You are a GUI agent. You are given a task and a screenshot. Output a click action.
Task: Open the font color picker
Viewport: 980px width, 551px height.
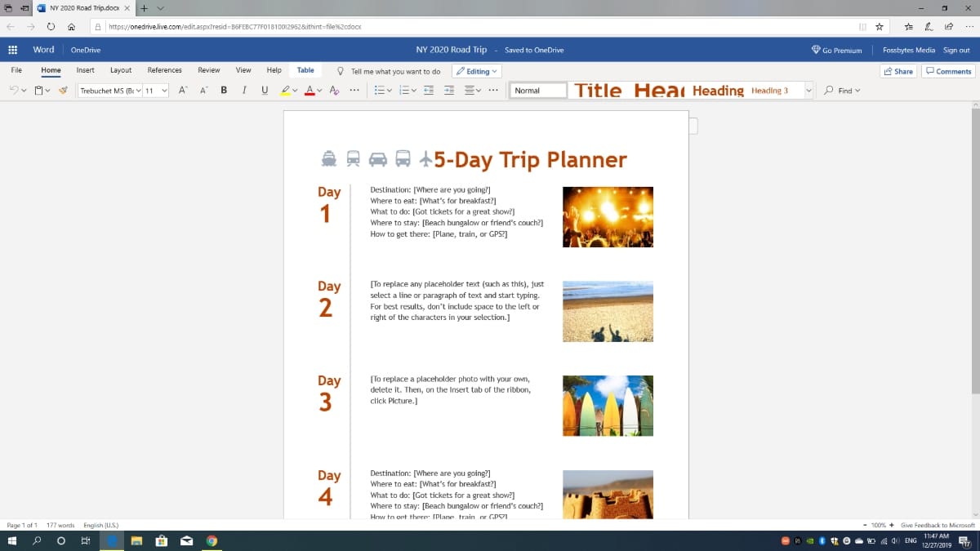pyautogui.click(x=309, y=90)
